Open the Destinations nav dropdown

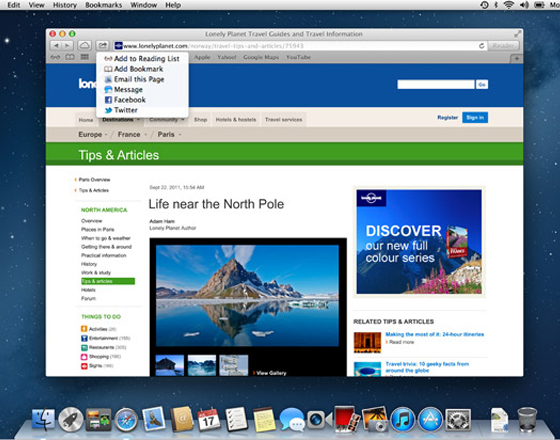click(121, 120)
